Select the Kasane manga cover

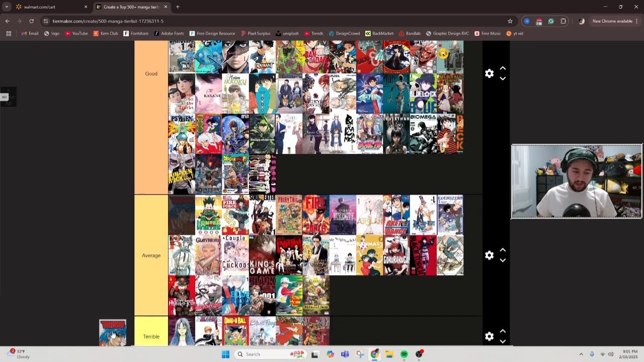(208, 94)
